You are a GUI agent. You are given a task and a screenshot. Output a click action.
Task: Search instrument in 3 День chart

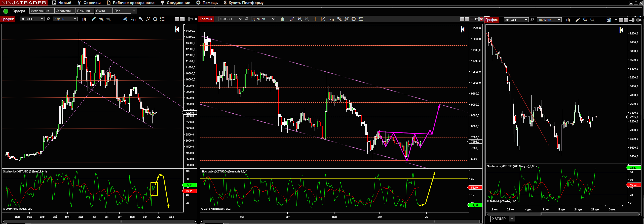point(48,19)
